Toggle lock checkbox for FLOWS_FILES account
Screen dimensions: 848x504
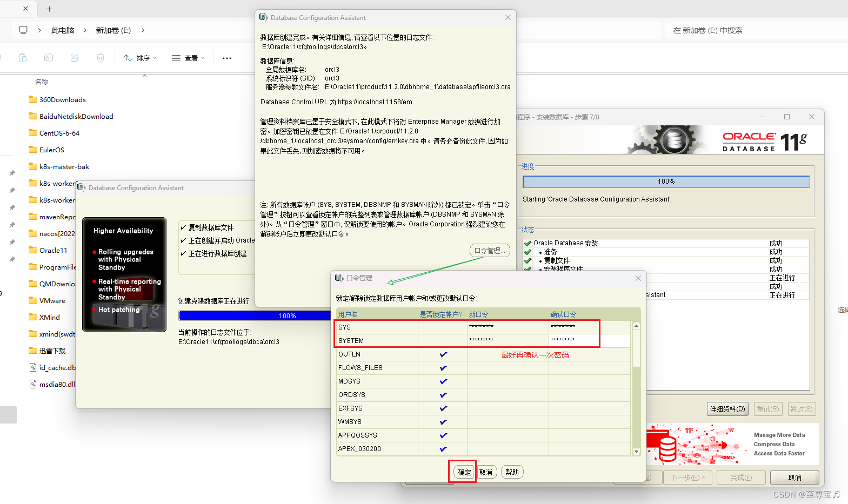(x=443, y=368)
